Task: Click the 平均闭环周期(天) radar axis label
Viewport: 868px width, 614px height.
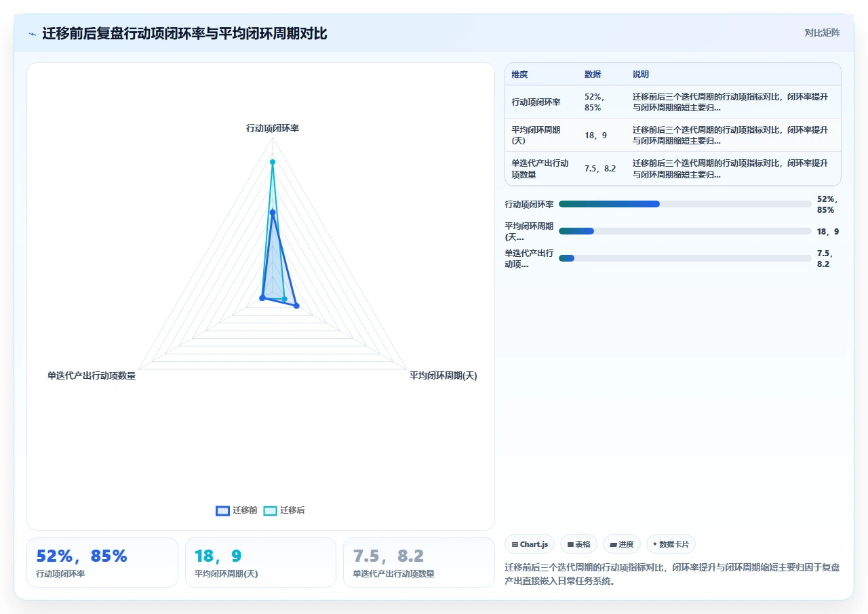Action: [x=443, y=375]
